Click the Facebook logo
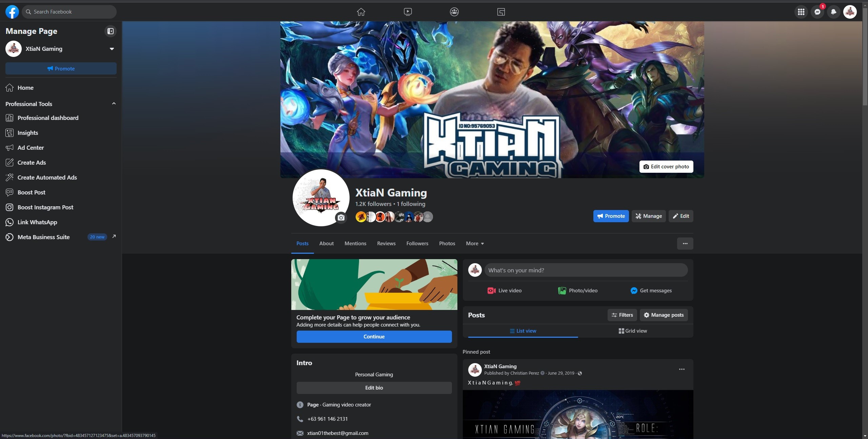Viewport: 868px width, 439px height. pos(12,12)
